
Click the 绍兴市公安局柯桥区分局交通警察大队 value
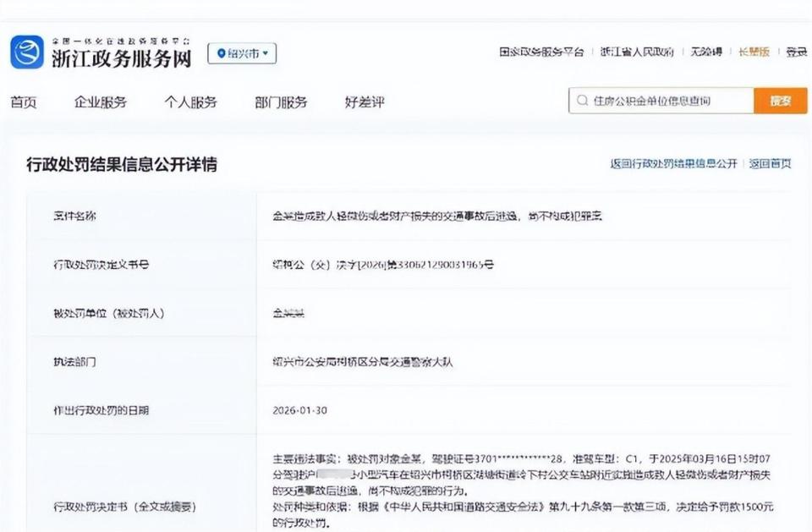pos(363,361)
